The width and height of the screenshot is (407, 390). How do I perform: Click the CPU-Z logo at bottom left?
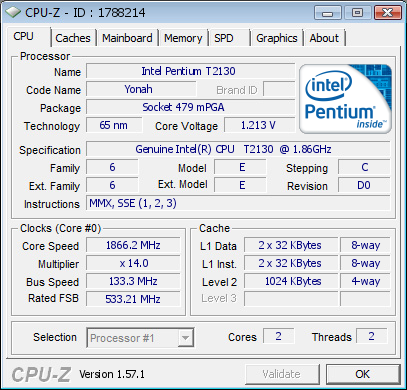pyautogui.click(x=41, y=374)
